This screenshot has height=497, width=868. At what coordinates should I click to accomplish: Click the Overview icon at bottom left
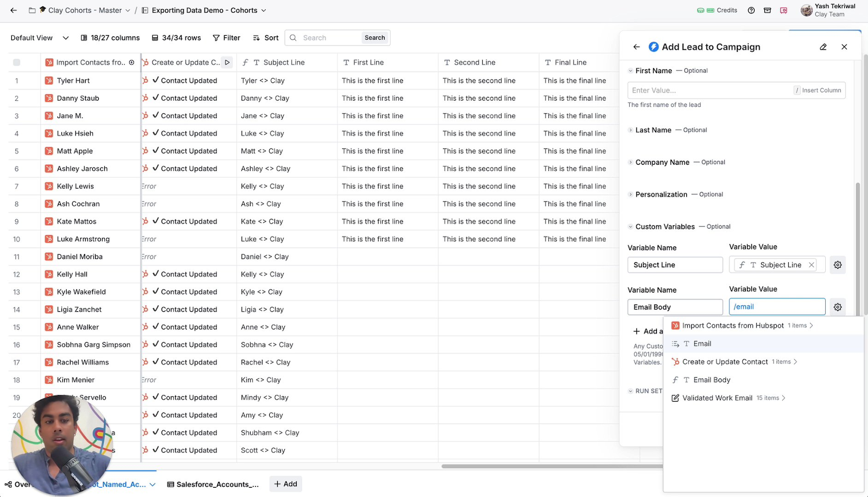coord(8,485)
